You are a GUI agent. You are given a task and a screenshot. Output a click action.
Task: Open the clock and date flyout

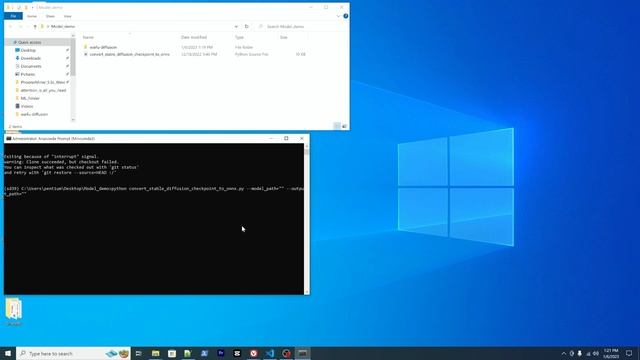click(x=611, y=353)
